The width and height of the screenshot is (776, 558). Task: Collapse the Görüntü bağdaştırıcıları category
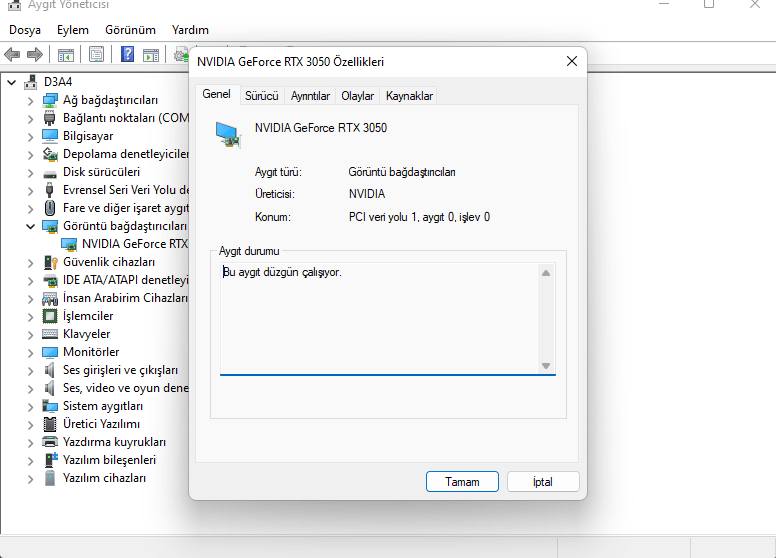[x=31, y=227]
